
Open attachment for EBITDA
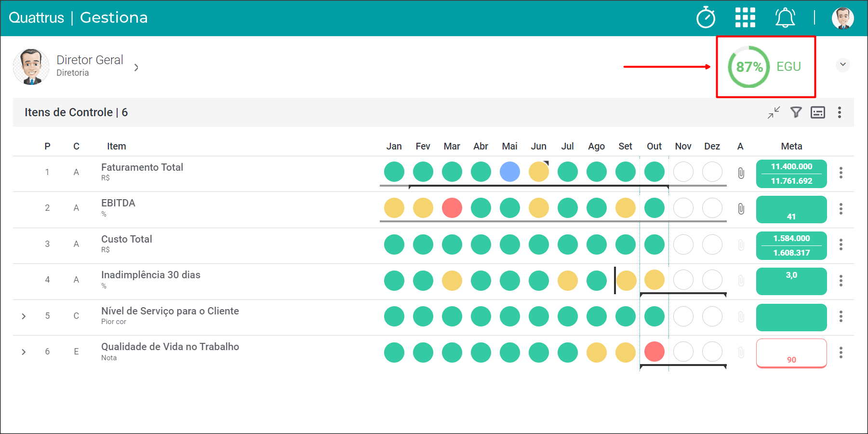point(741,209)
